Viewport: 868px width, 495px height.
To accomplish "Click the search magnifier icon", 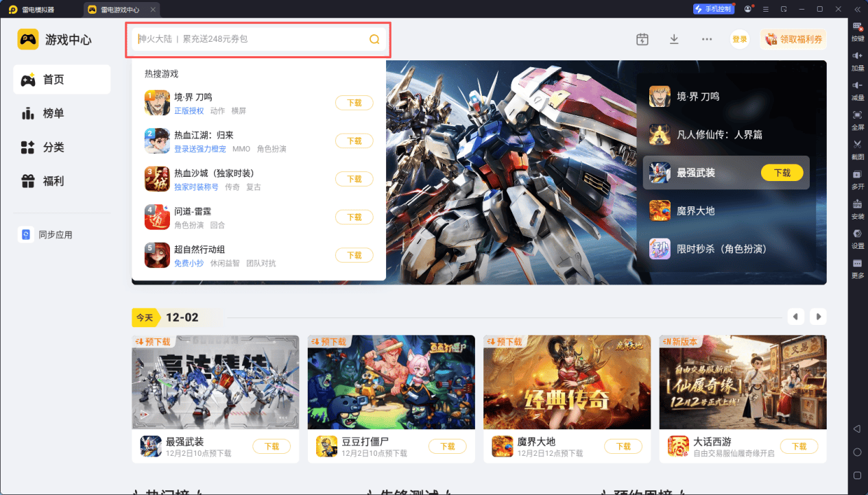I will [x=374, y=39].
